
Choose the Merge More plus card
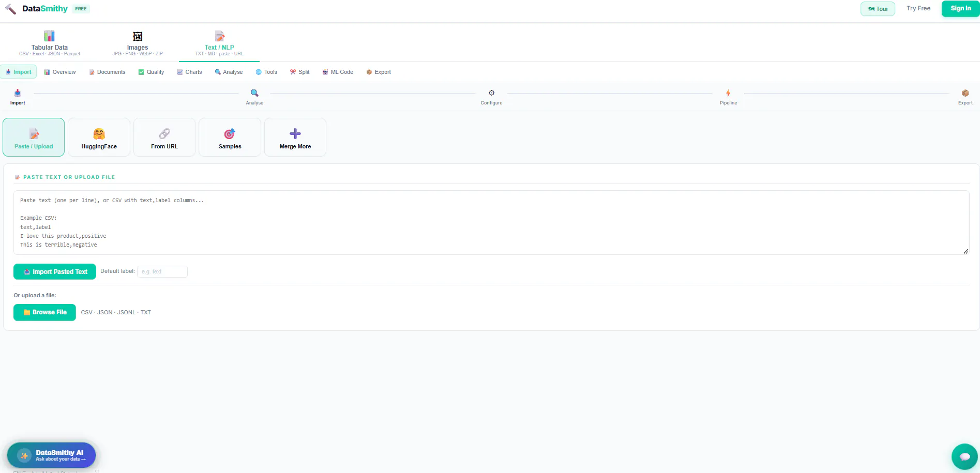[x=295, y=137]
